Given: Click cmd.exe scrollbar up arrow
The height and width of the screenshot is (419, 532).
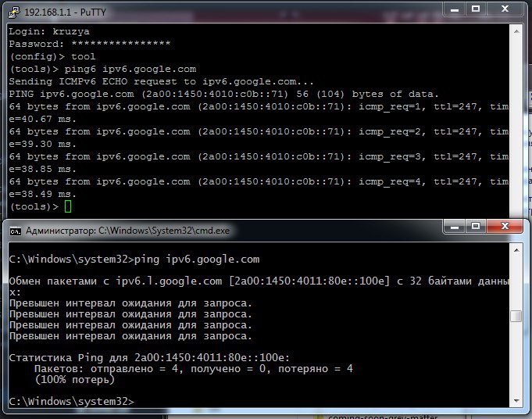Looking at the screenshot, I should [516, 251].
